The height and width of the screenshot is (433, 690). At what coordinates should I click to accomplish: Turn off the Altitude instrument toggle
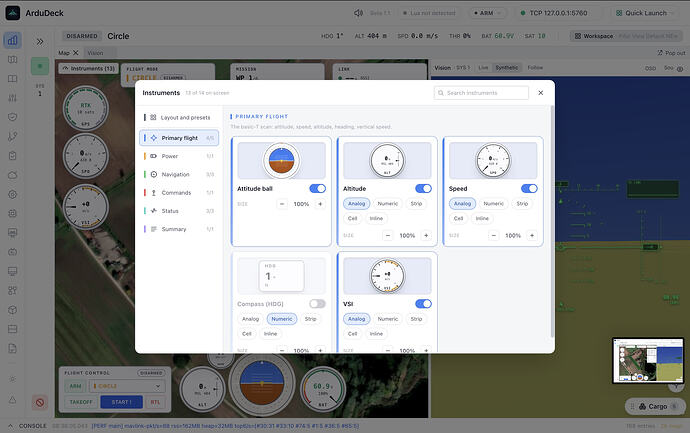point(423,188)
